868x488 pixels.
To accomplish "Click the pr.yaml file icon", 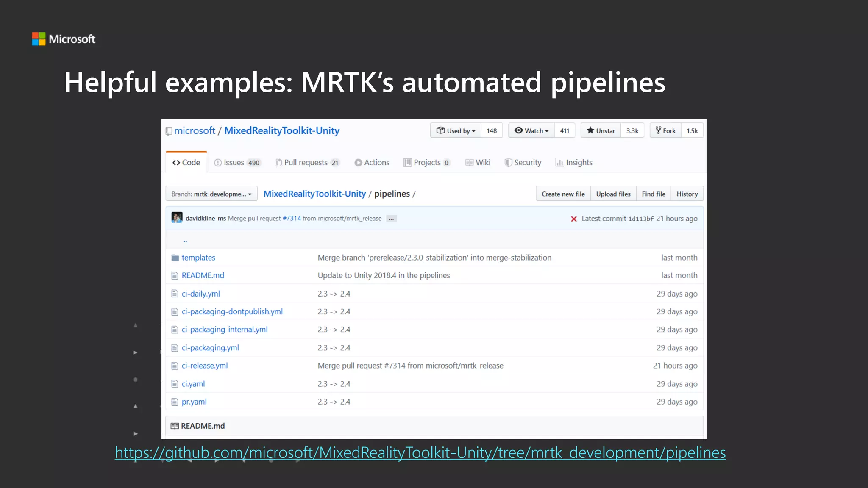I will pyautogui.click(x=175, y=402).
